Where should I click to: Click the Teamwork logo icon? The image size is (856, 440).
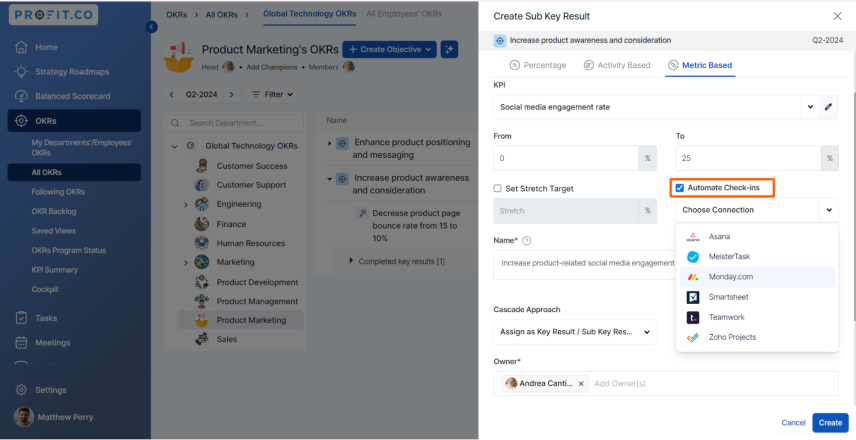(x=693, y=318)
